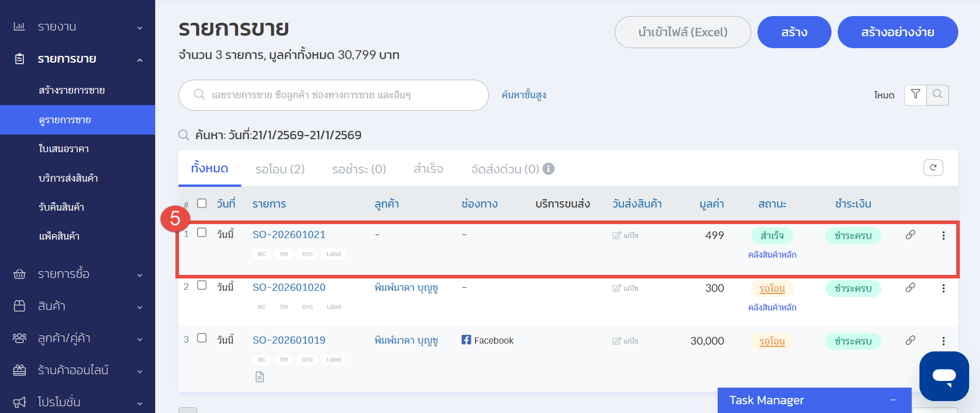980x413 pixels.
Task: Expand the ร้านค้าออนไลน์ sidebar menu
Action: coord(78,370)
